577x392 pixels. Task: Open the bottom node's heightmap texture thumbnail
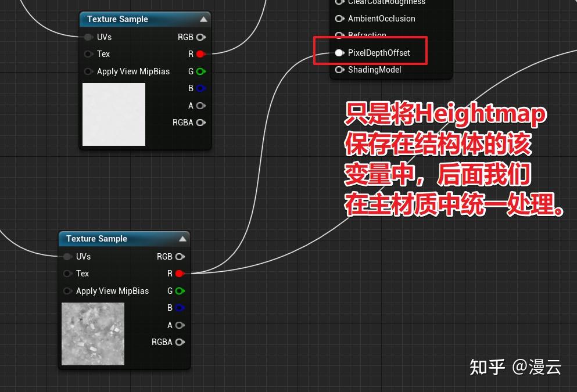(92, 333)
